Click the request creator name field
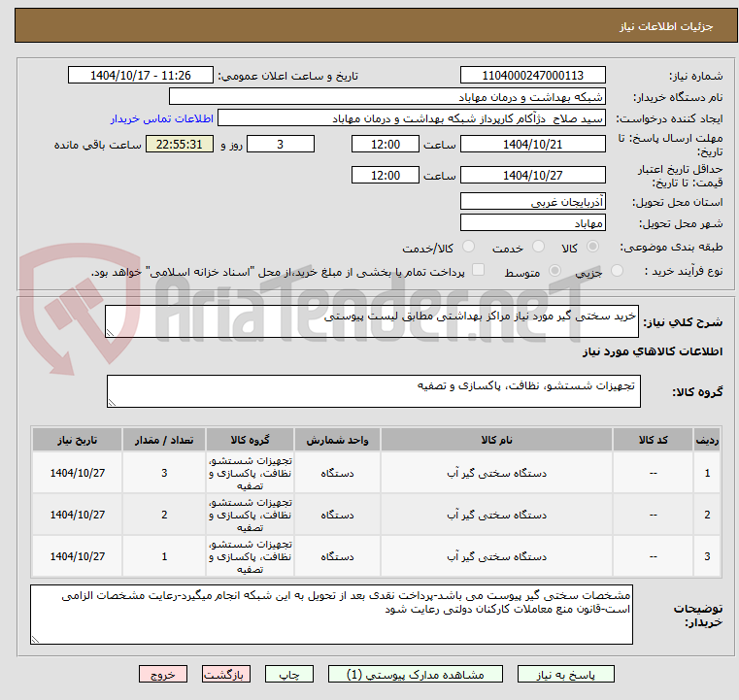The height and width of the screenshot is (700, 739). tap(412, 118)
